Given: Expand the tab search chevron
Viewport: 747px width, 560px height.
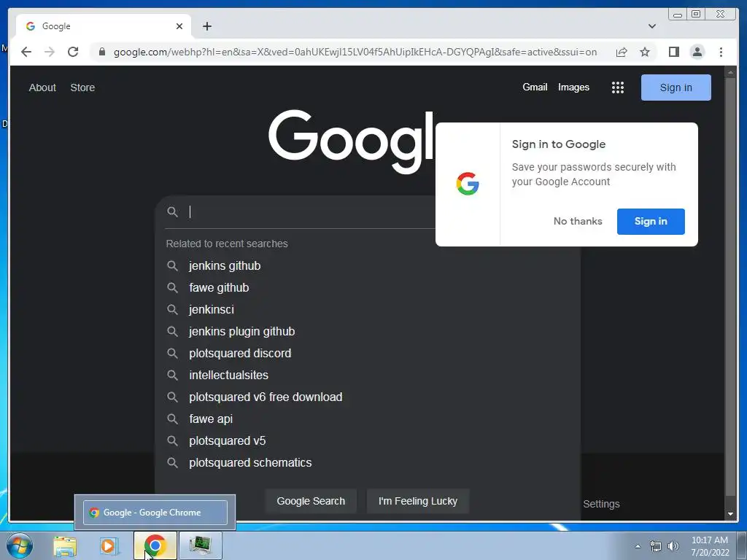Looking at the screenshot, I should [x=651, y=26].
